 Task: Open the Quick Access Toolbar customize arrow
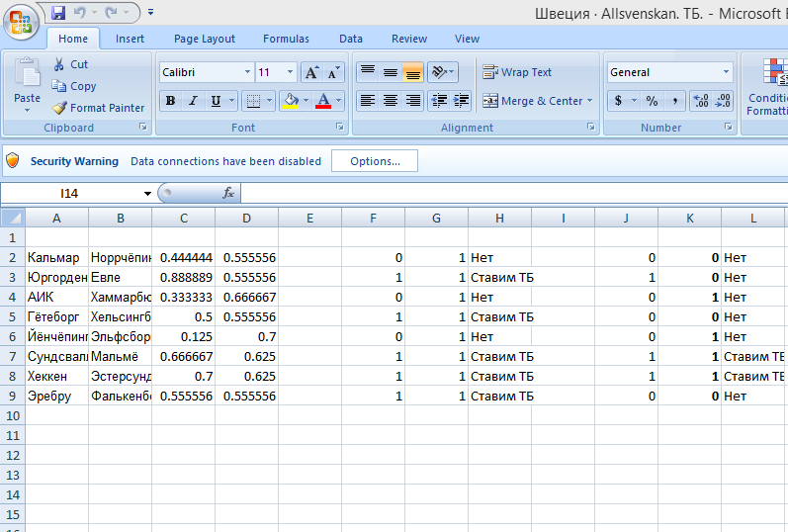pos(150,13)
